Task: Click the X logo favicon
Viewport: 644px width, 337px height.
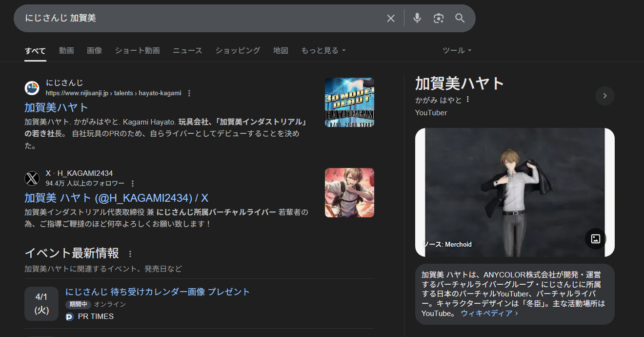Action: tap(32, 178)
